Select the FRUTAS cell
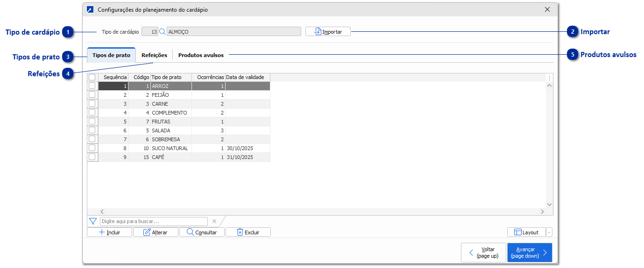This screenshot has height=268, width=644. coord(171,122)
